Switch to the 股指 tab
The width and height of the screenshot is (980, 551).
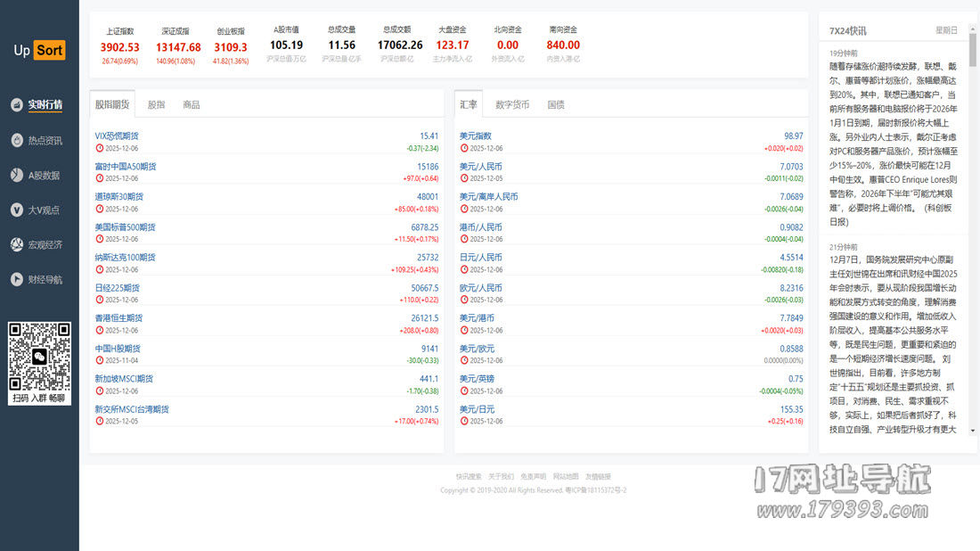click(x=156, y=105)
